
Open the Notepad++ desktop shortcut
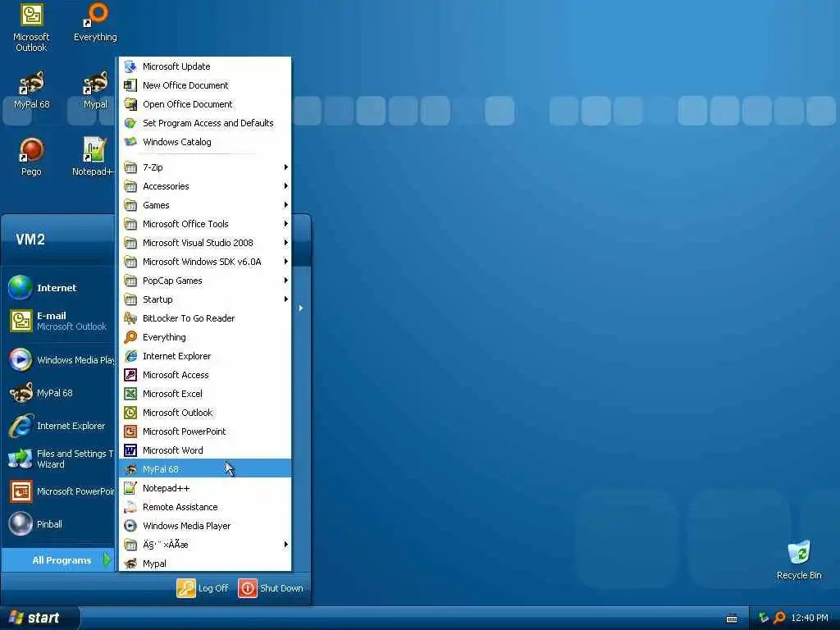94,157
